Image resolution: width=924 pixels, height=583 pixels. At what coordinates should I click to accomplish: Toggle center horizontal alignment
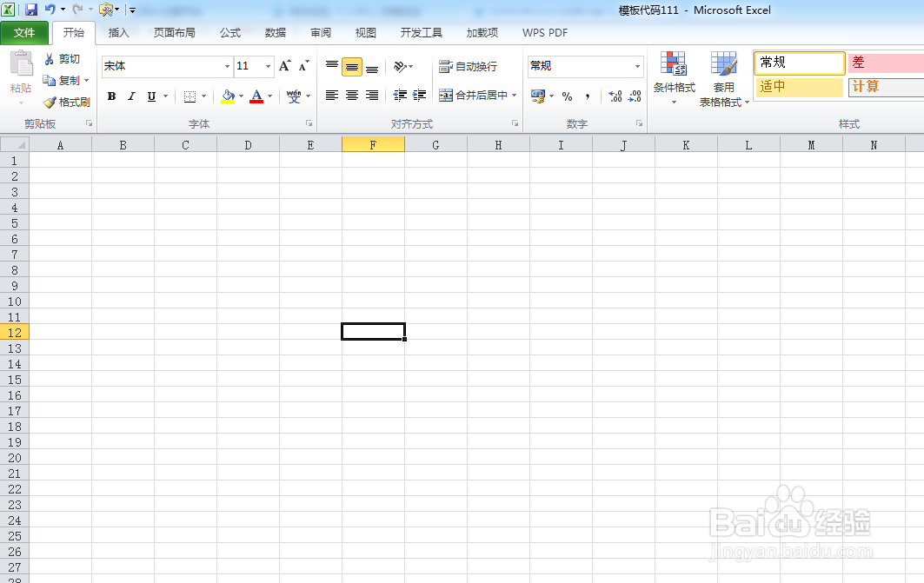(x=352, y=95)
